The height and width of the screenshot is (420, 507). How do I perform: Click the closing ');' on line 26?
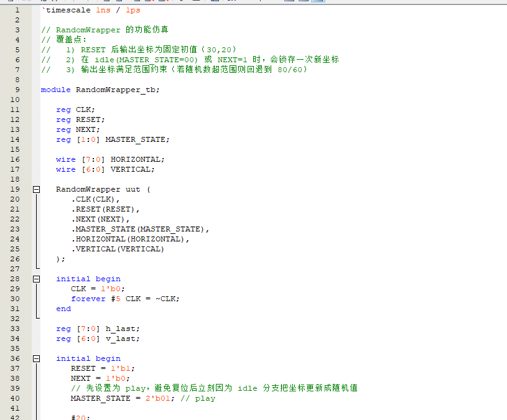coord(60,259)
